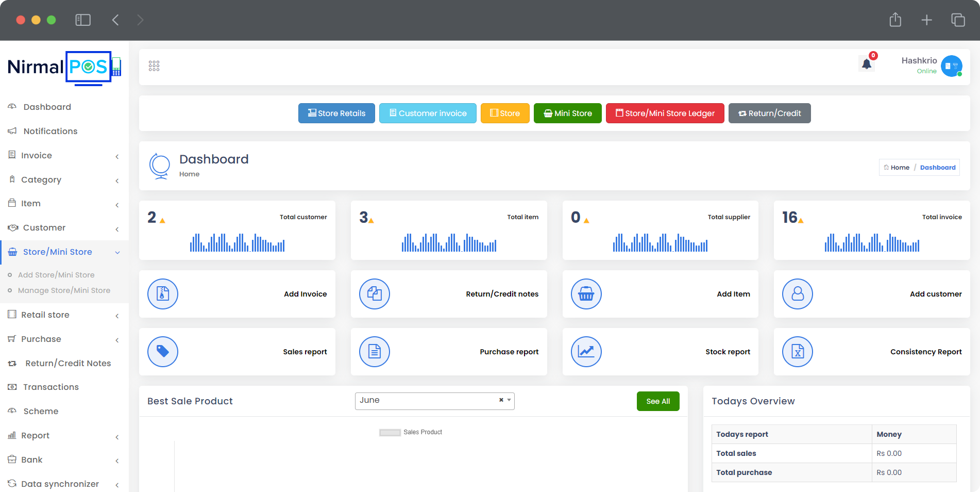Open the Total invoice stat card
This screenshot has width=980, height=492.
pyautogui.click(x=872, y=230)
